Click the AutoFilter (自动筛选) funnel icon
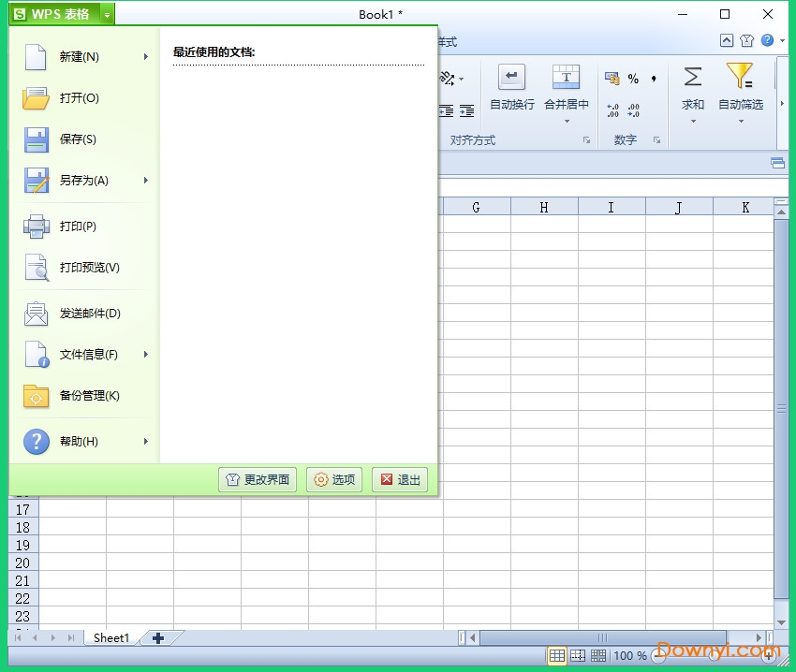This screenshot has height=672, width=796. click(740, 77)
